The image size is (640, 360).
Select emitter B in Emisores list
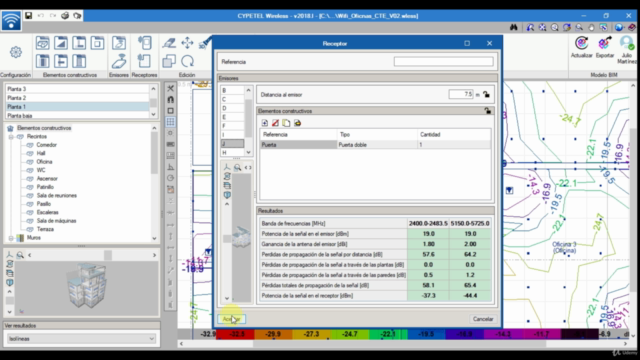(232, 90)
